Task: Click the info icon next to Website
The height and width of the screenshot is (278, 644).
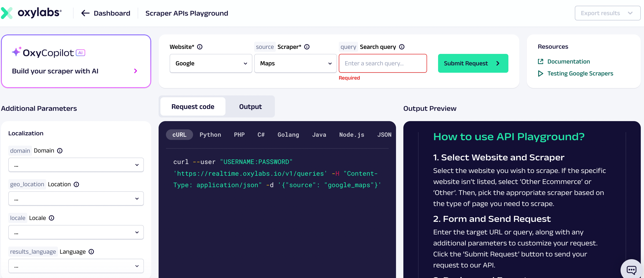Action: click(199, 47)
